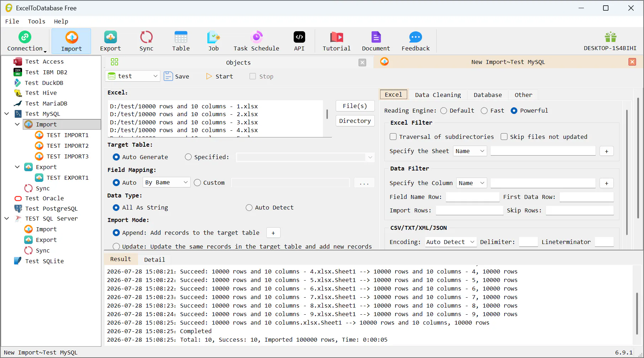The image size is (644, 358).
Task: Open the Tools menu
Action: [37, 21]
